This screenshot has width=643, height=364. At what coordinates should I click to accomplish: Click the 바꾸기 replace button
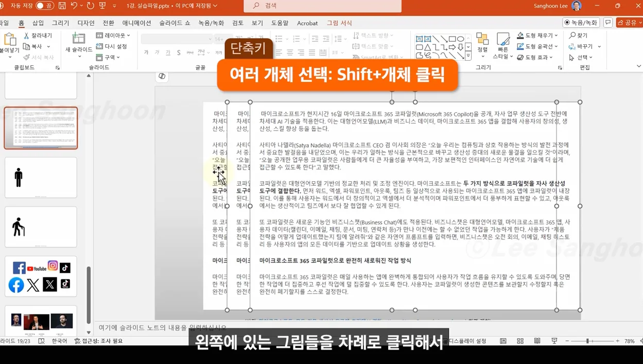(581, 46)
